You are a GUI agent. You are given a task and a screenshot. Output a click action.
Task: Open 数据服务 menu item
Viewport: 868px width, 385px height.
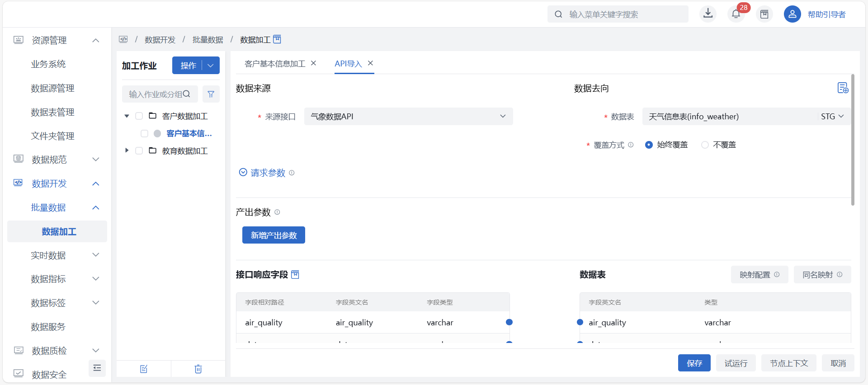tap(48, 327)
